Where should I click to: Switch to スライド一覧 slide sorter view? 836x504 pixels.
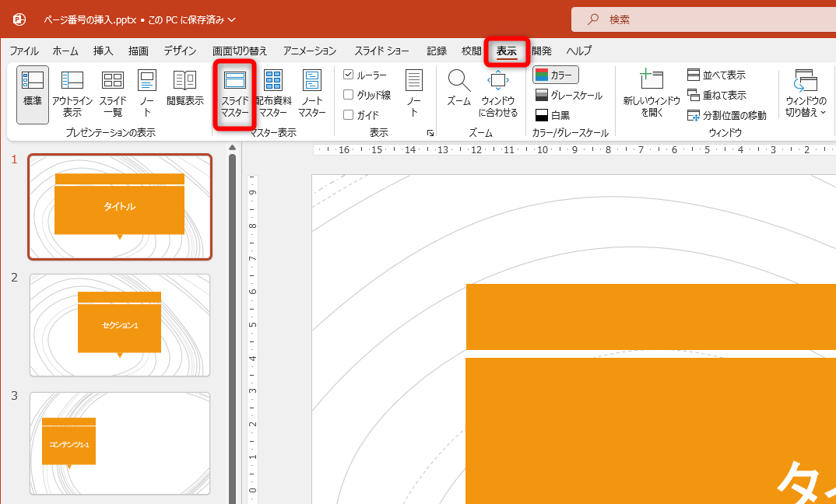click(x=113, y=94)
